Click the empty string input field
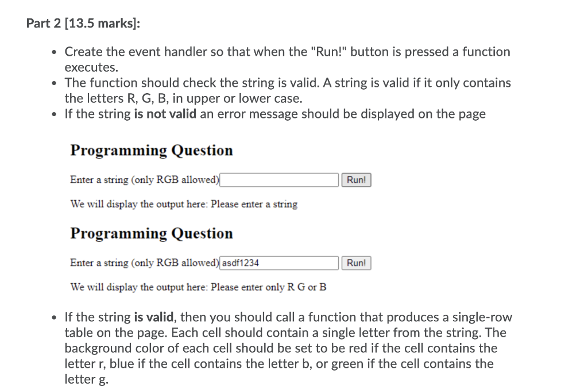This screenshot has height=389, width=588. (x=278, y=180)
